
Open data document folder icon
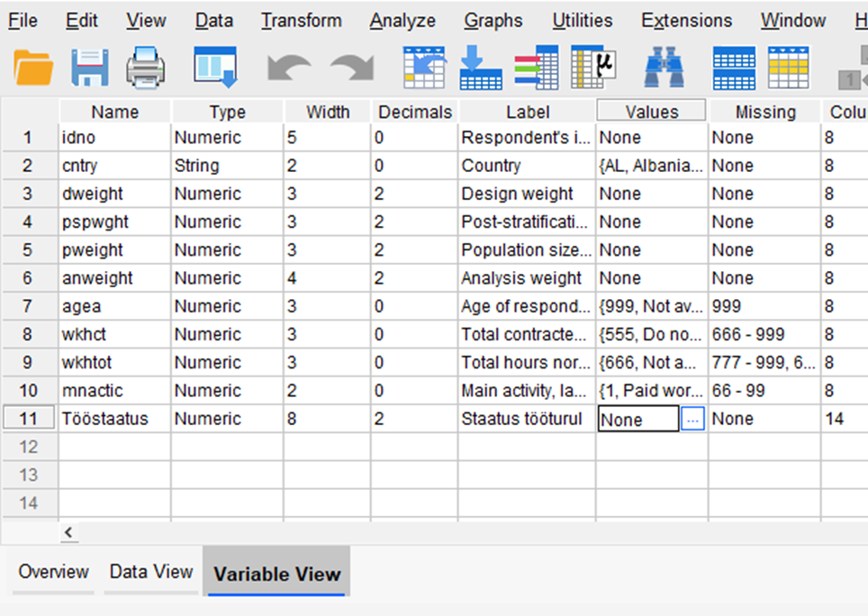[33, 68]
